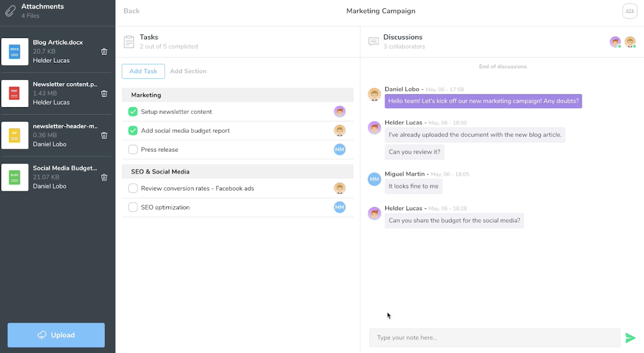Open Daniel Lobo's avatar in discussions

(x=374, y=95)
